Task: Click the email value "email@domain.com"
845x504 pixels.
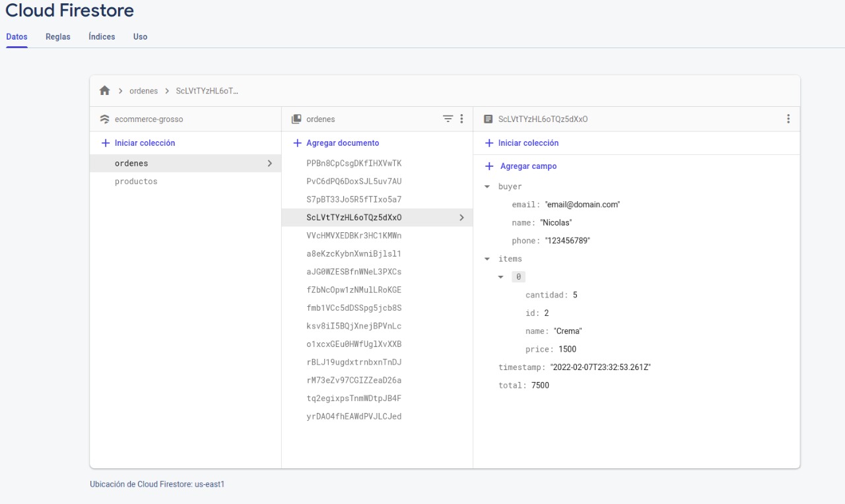Action: click(x=582, y=205)
